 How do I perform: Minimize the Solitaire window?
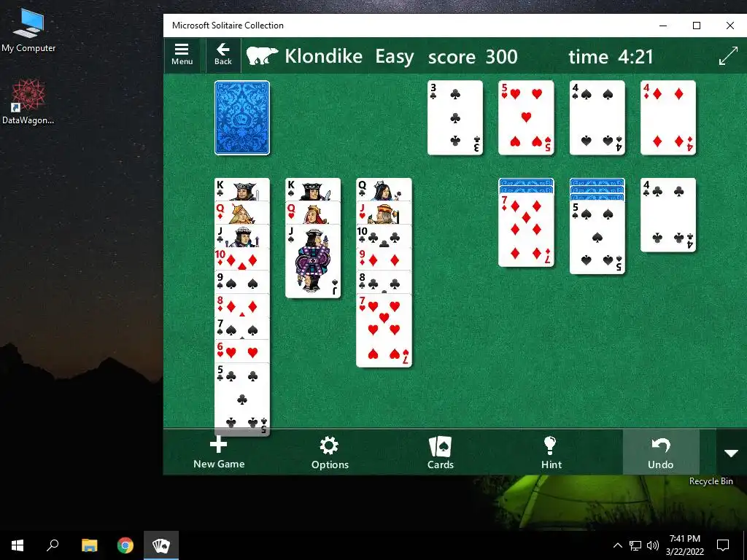(x=663, y=26)
